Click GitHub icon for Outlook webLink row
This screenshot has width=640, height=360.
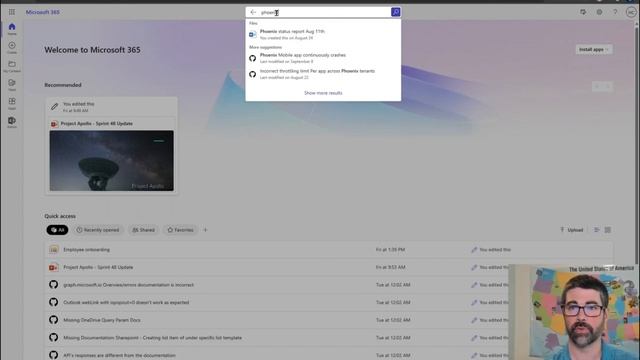53,302
